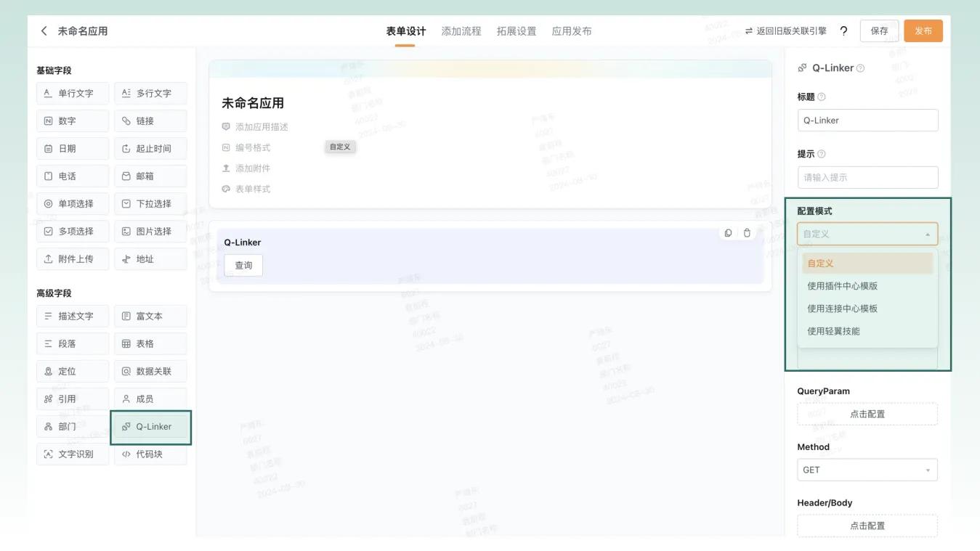Add the 部门 field

pyautogui.click(x=73, y=426)
